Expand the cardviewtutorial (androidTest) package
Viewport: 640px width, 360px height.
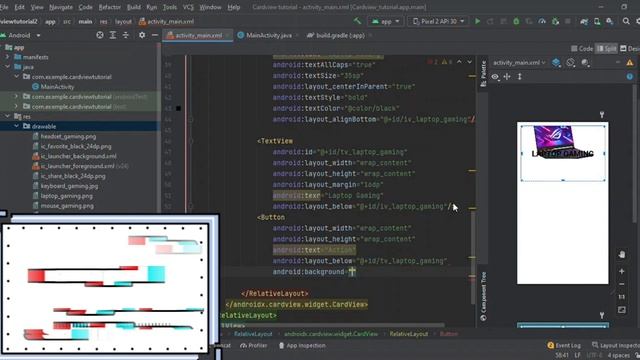pos(16,97)
